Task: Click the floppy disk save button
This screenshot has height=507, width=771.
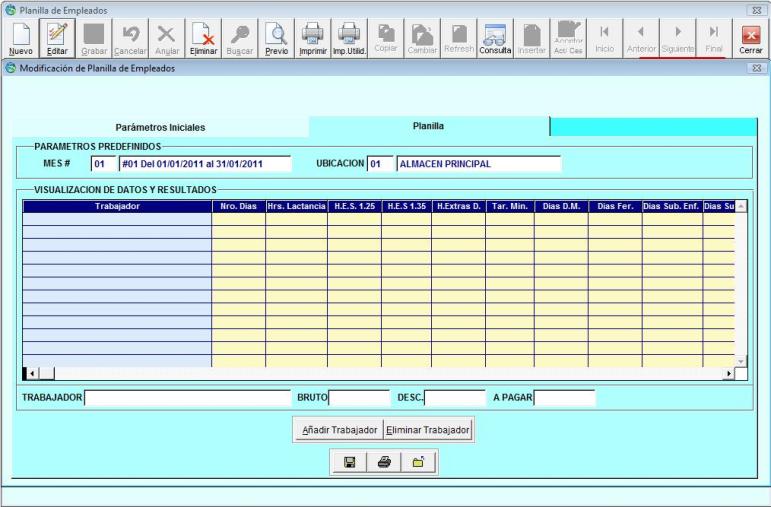Action: click(x=350, y=462)
